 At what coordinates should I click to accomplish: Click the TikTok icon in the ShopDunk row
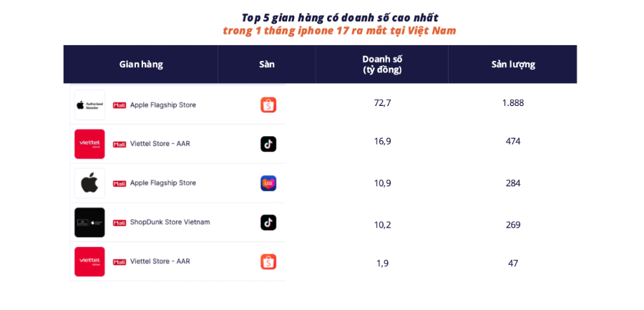click(268, 223)
